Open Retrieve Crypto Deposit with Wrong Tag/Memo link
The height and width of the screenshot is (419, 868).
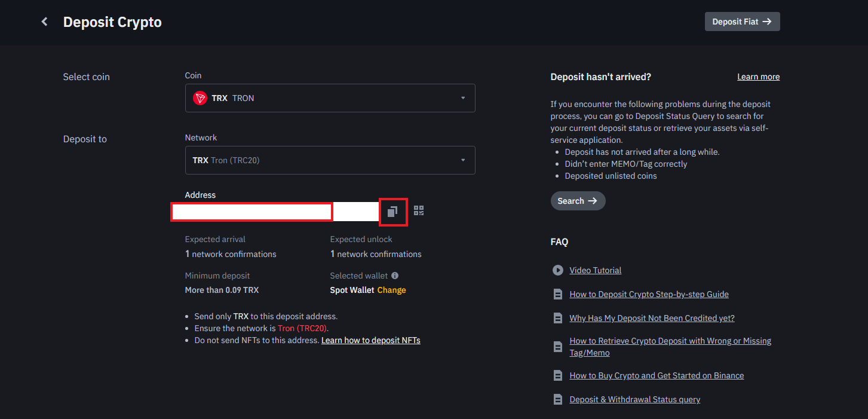tap(670, 347)
